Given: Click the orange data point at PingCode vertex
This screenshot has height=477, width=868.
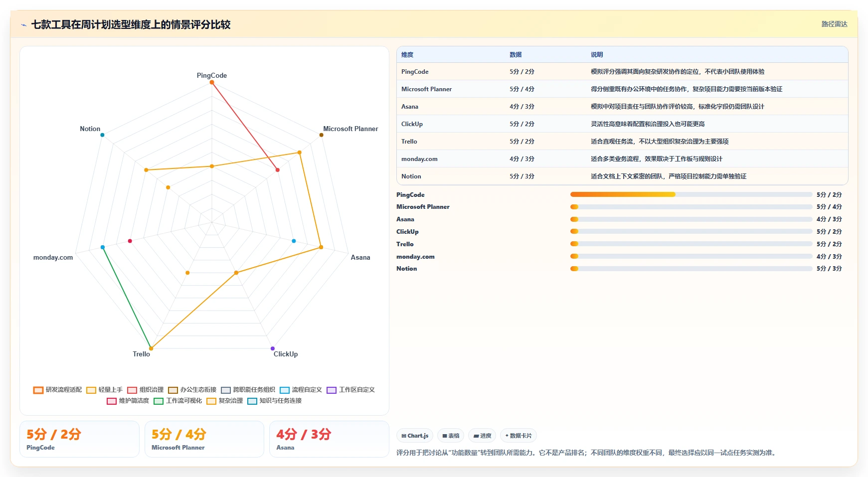Looking at the screenshot, I should [212, 83].
